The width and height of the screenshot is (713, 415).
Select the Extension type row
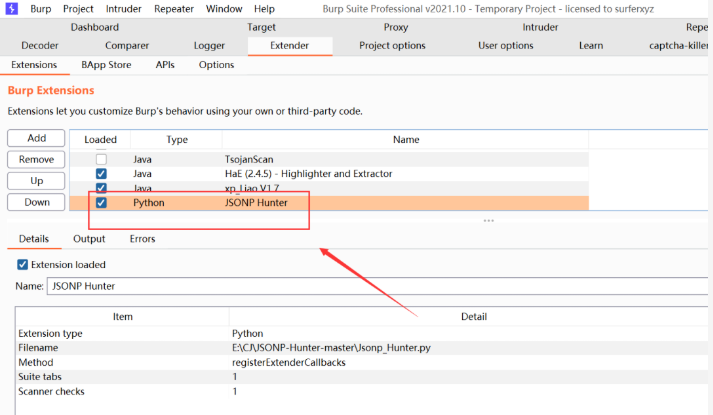point(362,333)
